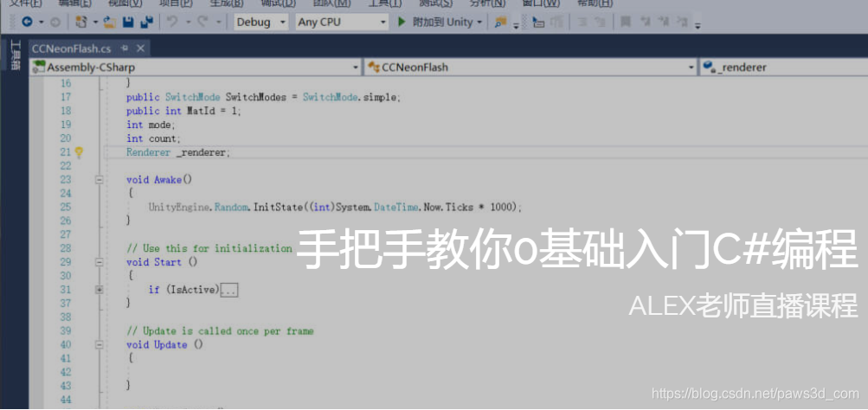The image size is (868, 410).
Task: Open the CCNeonFlash class navigation dropdown
Action: 530,67
